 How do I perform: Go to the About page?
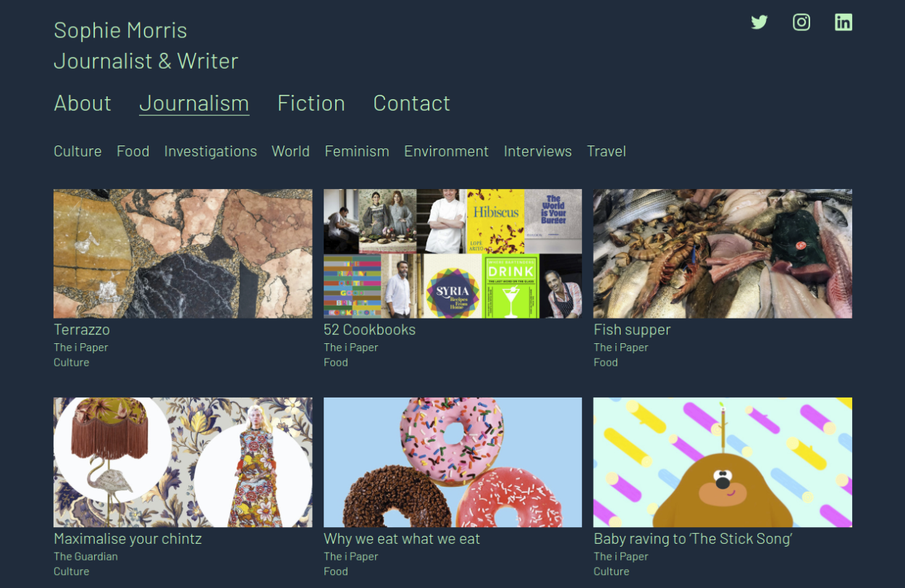click(83, 103)
